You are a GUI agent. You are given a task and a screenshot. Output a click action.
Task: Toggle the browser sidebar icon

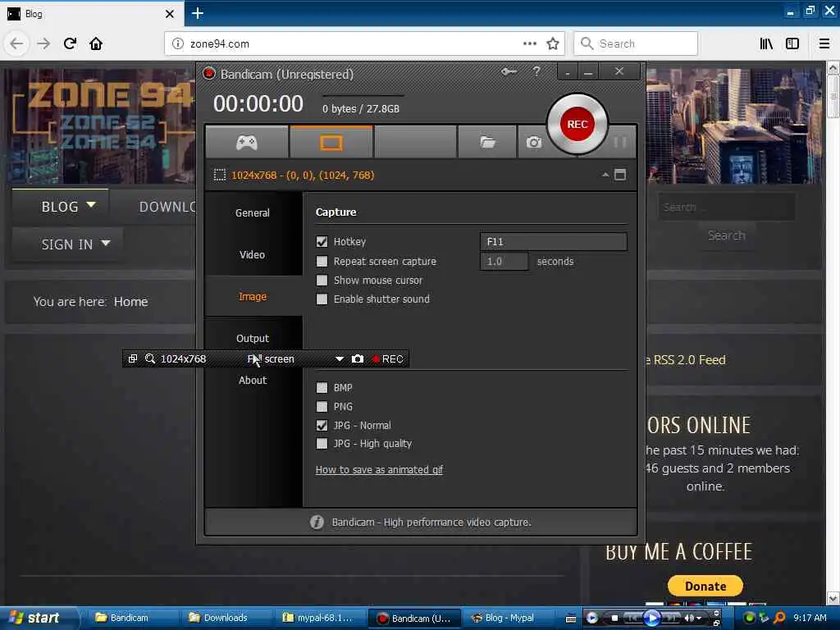[x=792, y=43]
